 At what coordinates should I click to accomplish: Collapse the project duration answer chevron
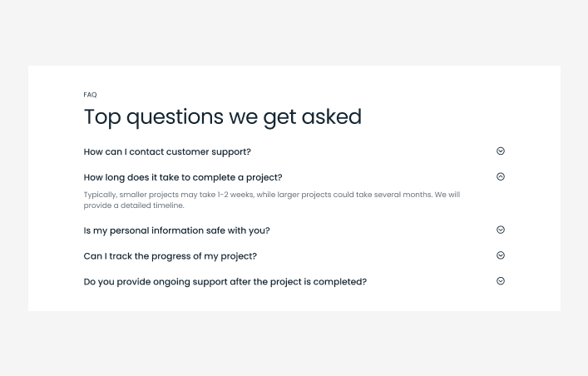click(x=501, y=176)
